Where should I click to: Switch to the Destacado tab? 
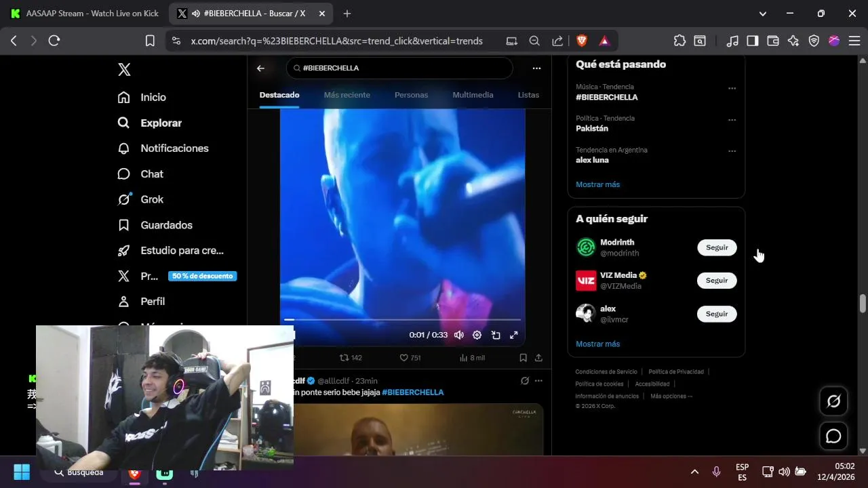279,95
